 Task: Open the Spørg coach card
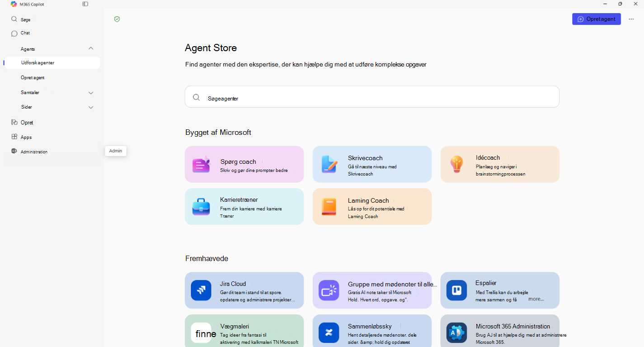pyautogui.click(x=244, y=164)
